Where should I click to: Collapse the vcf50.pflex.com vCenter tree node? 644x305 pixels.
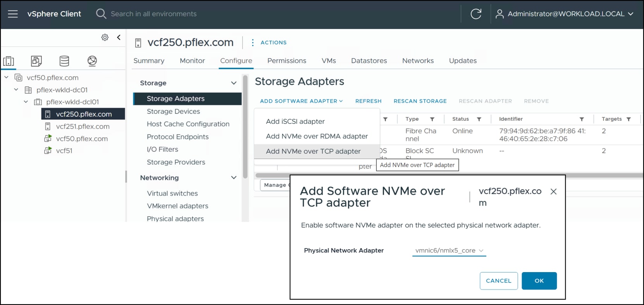6,77
